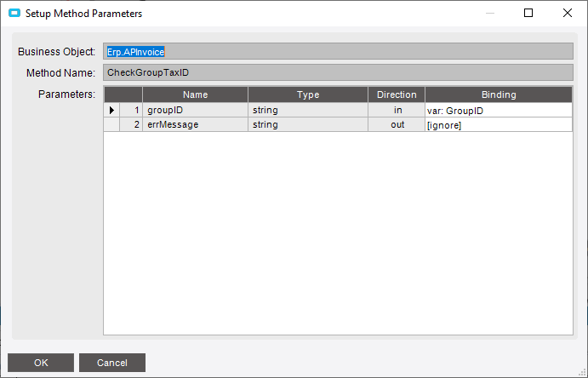Click the Cancel button
Image resolution: width=588 pixels, height=378 pixels.
[x=112, y=363]
